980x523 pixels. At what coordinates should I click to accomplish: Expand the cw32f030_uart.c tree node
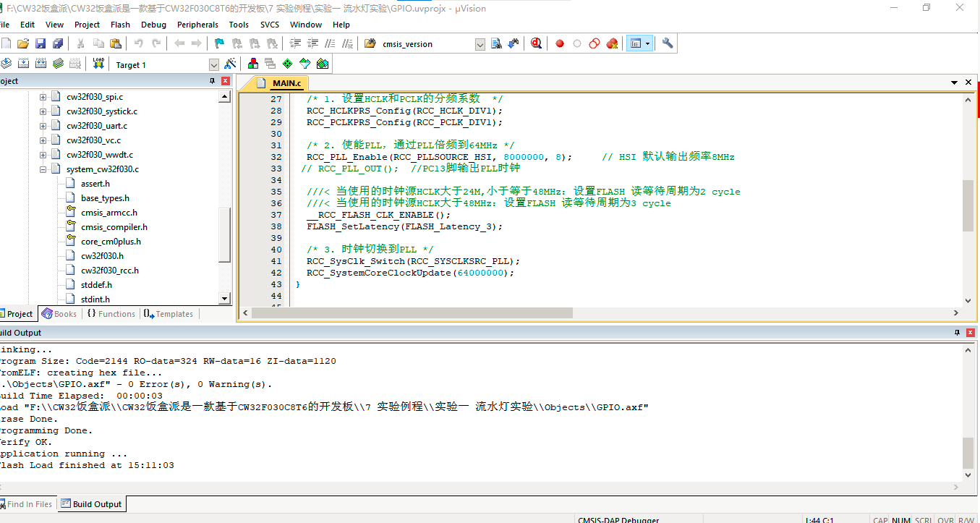pyautogui.click(x=43, y=126)
